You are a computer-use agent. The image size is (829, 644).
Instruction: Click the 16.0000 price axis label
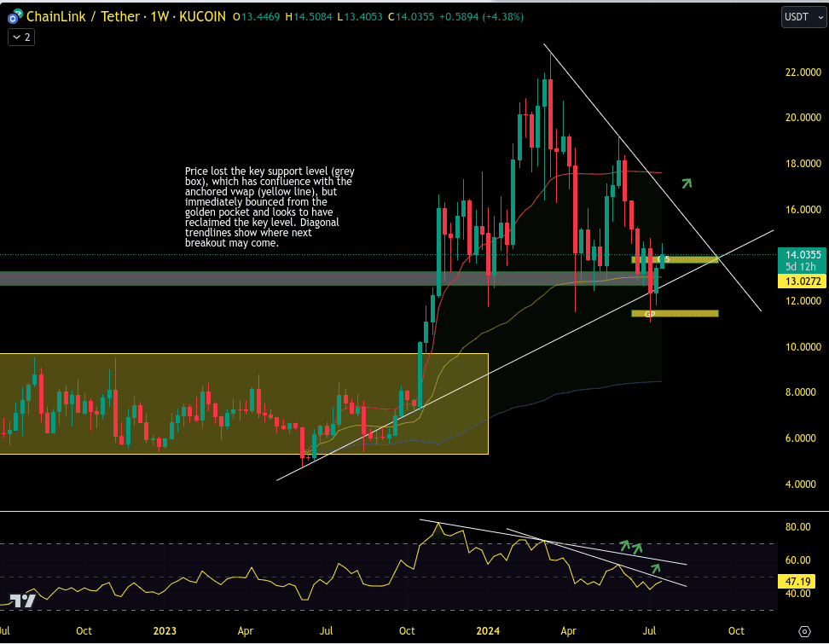point(803,209)
